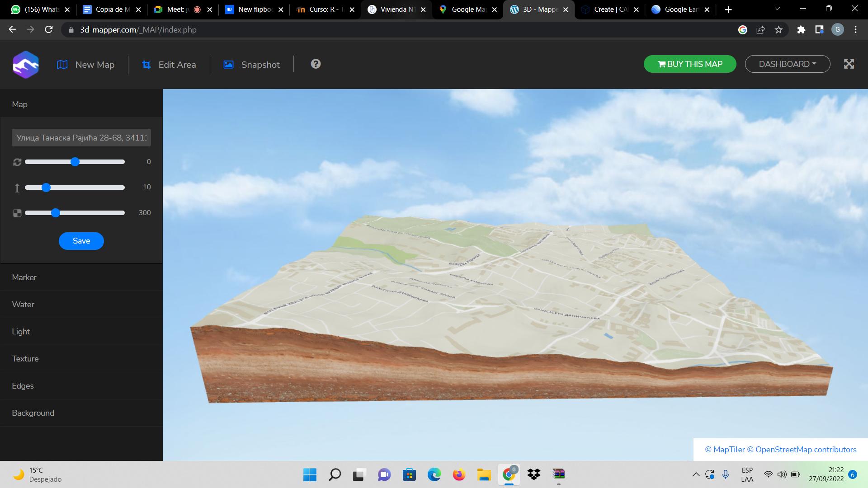The width and height of the screenshot is (868, 488).
Task: Click the Edit Area toolbar item
Action: 169,65
